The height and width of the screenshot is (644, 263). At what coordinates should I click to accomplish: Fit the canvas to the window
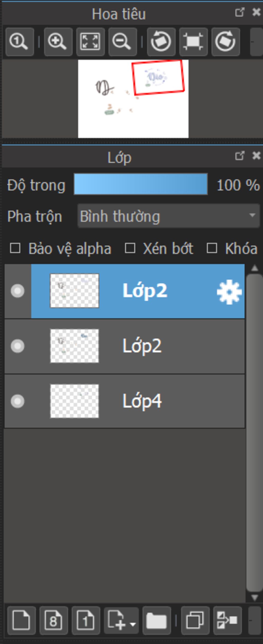(90, 42)
